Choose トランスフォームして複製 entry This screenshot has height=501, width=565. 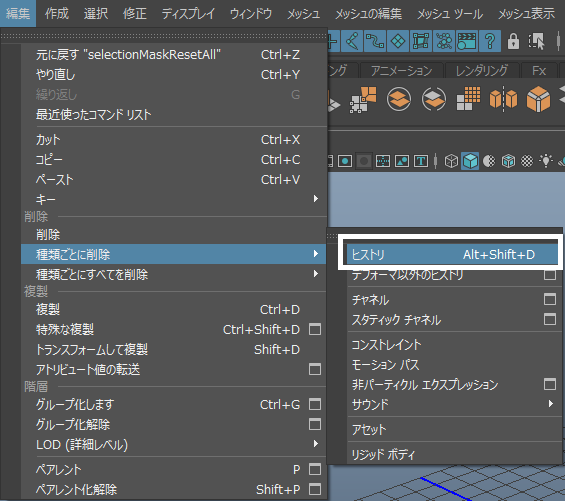click(x=174, y=349)
